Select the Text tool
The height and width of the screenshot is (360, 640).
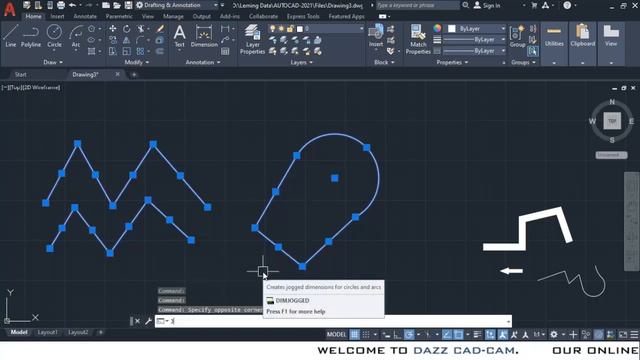pyautogui.click(x=180, y=36)
